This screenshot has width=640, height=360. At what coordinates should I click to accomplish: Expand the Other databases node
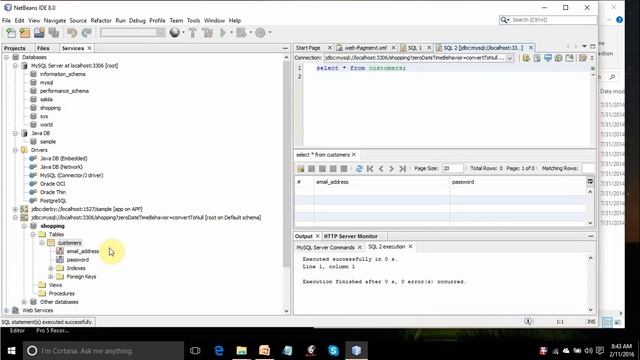(x=24, y=302)
